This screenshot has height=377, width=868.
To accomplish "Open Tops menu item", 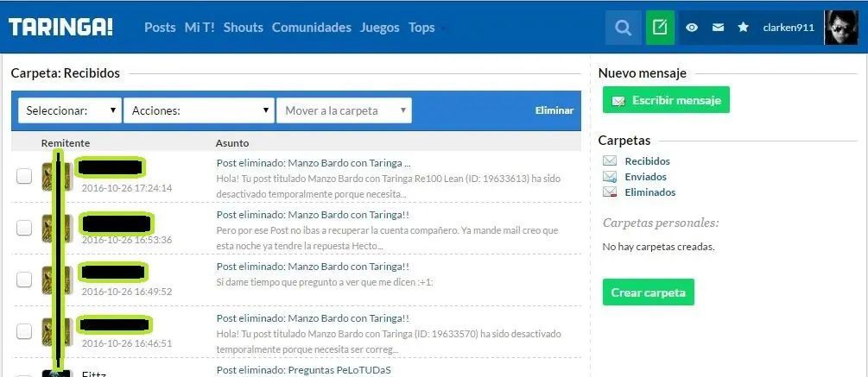I will [421, 27].
